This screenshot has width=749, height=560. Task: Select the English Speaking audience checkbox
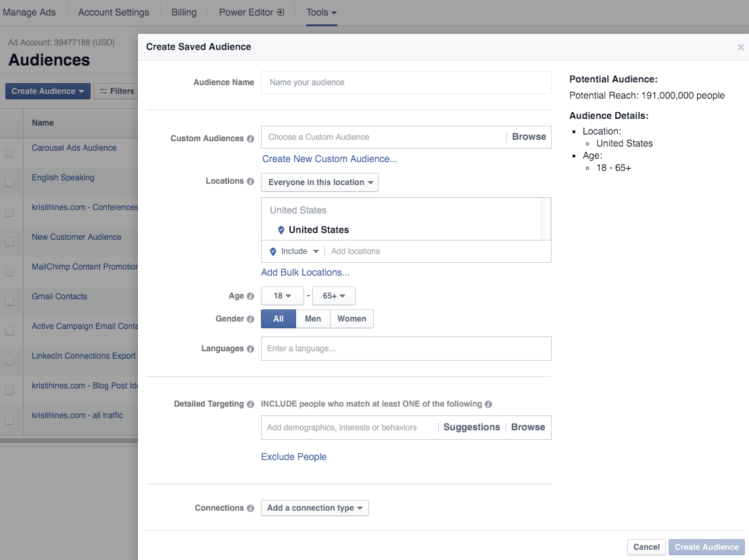9,182
